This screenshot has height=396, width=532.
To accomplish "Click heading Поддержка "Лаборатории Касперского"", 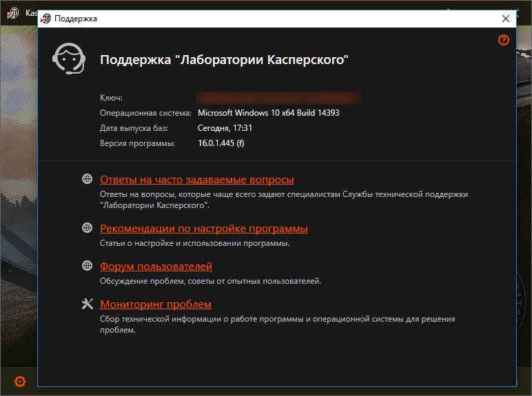I will (224, 60).
